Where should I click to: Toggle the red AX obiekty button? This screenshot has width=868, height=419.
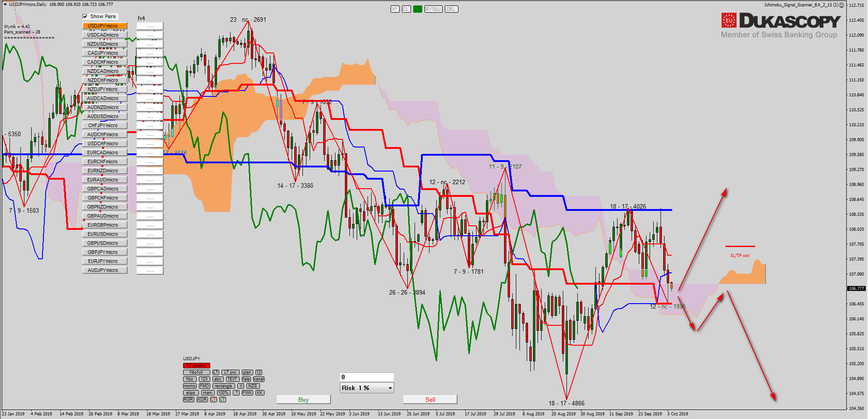(196, 366)
